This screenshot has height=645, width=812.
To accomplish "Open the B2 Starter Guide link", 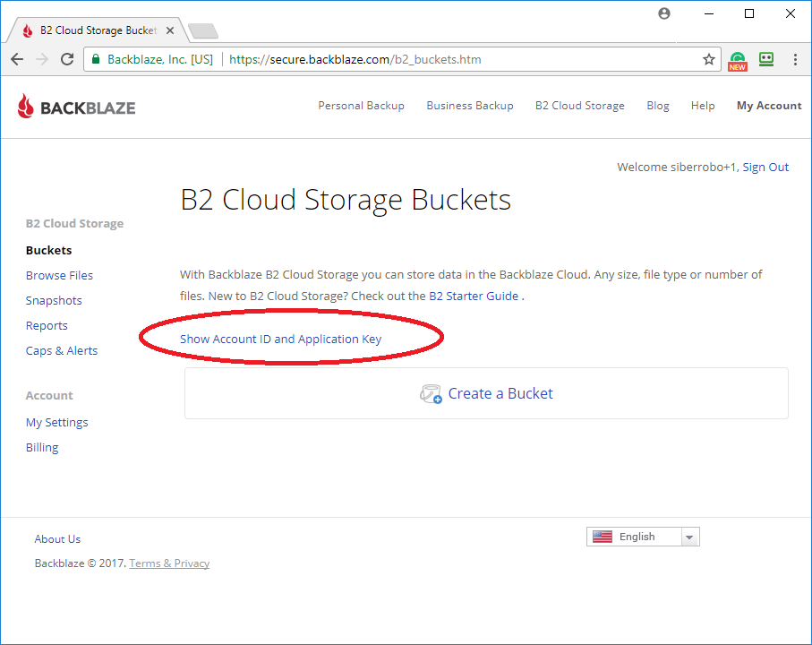I will pos(473,297).
